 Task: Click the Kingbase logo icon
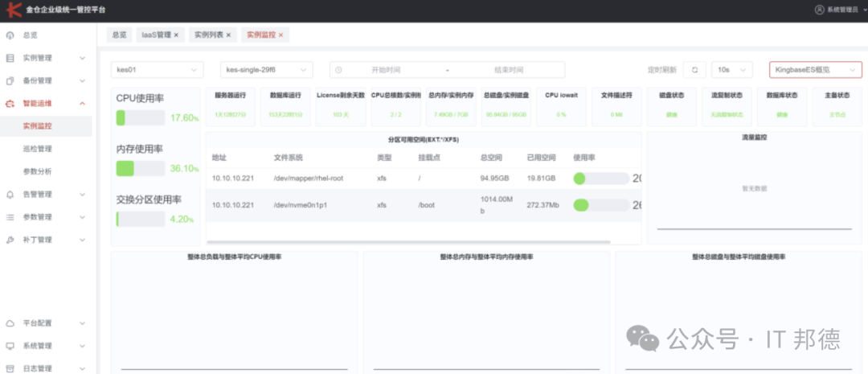13,10
